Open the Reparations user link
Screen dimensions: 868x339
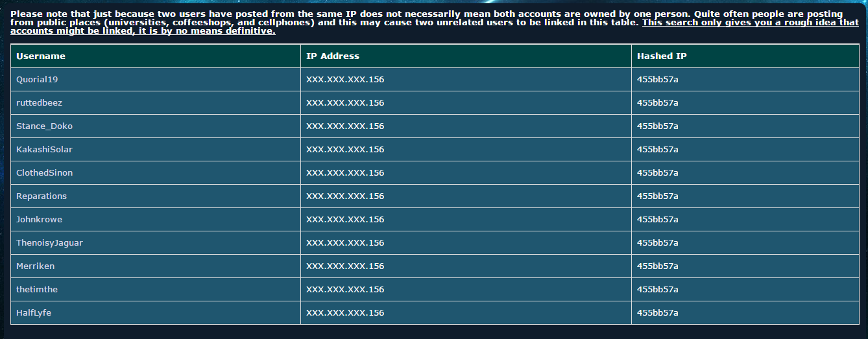[42, 196]
